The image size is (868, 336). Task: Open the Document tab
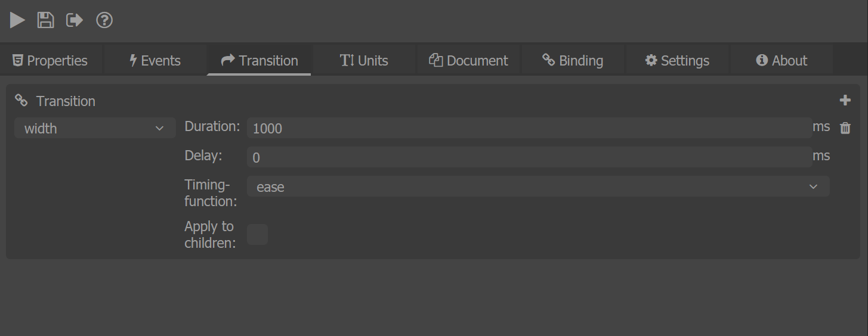click(x=468, y=60)
